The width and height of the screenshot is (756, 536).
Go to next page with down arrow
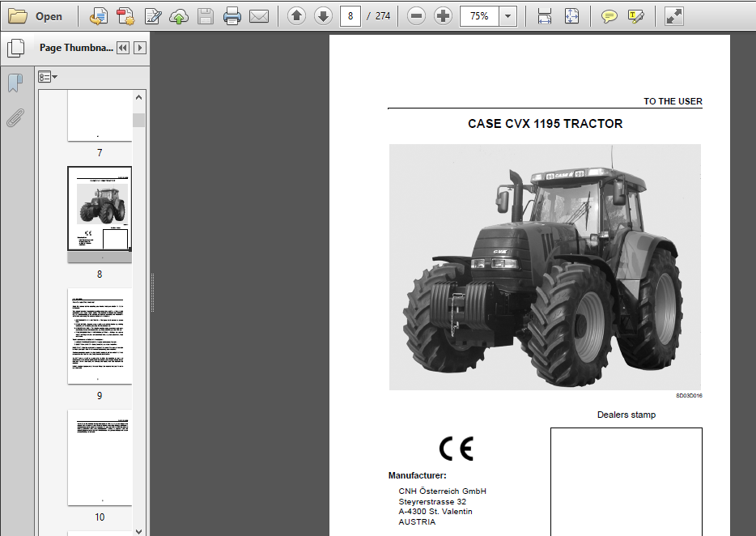(323, 16)
